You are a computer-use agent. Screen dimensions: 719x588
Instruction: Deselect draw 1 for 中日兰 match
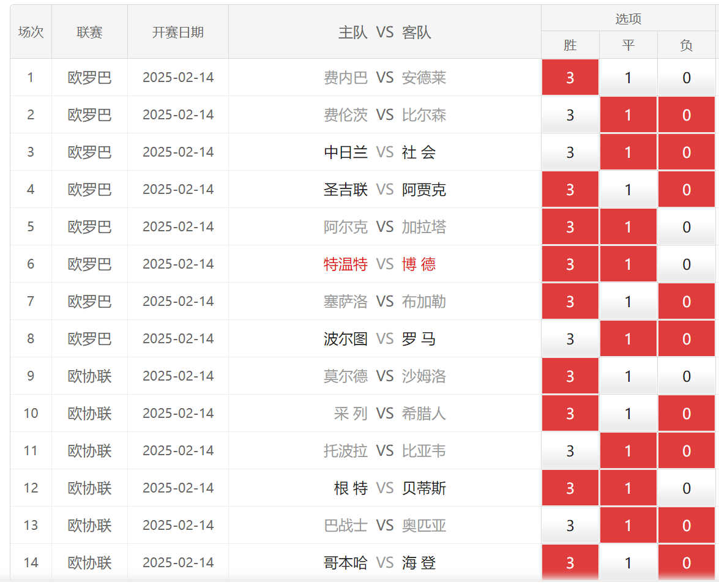(628, 152)
